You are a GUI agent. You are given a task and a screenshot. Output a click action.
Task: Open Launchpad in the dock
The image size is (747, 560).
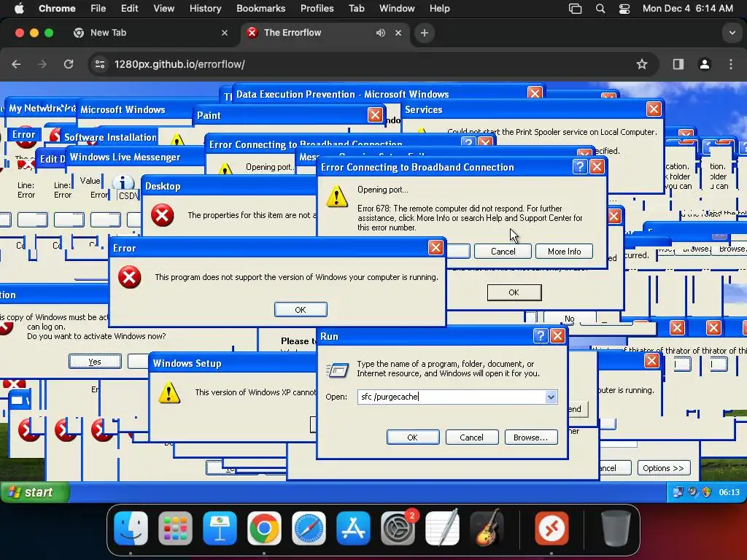(175, 528)
